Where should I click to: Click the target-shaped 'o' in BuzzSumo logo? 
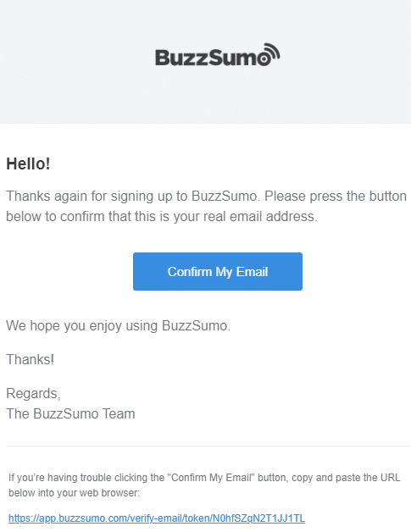[264, 58]
